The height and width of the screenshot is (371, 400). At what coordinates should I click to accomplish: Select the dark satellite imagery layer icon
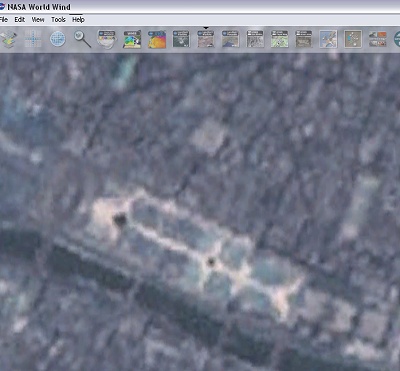click(181, 39)
